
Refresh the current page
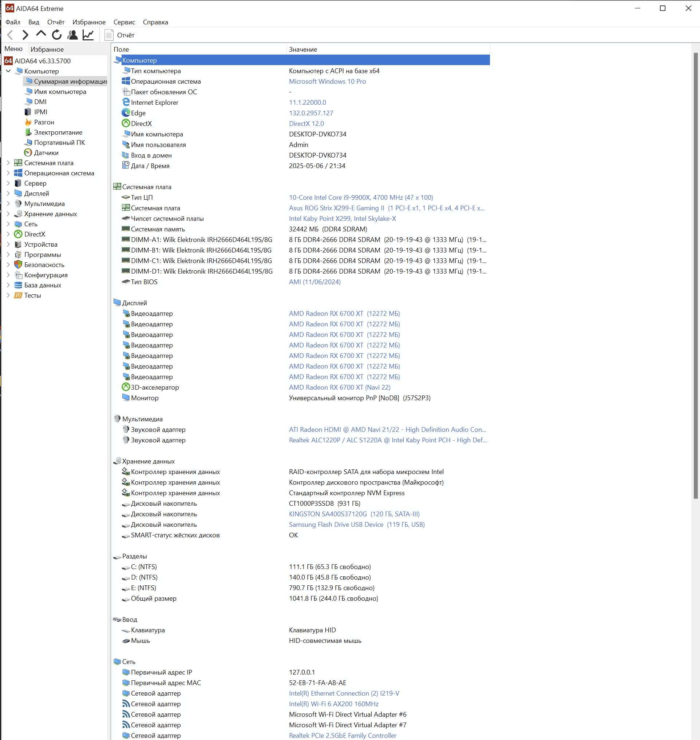pyautogui.click(x=57, y=35)
